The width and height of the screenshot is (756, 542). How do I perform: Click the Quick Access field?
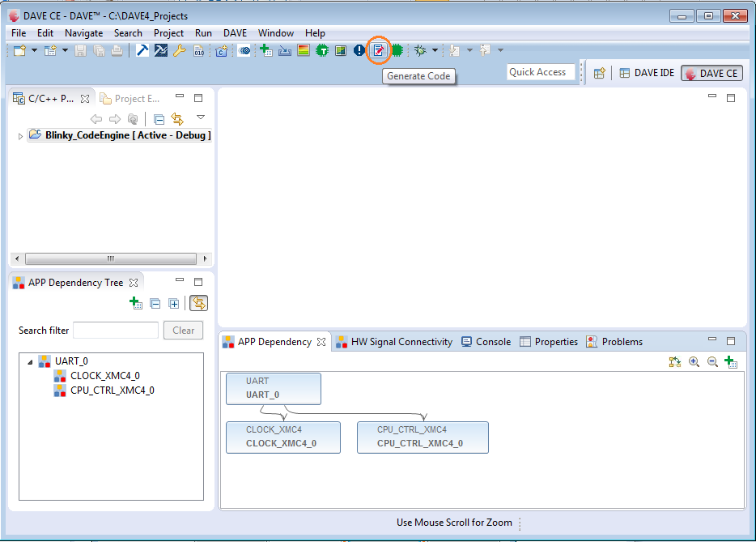pos(541,72)
